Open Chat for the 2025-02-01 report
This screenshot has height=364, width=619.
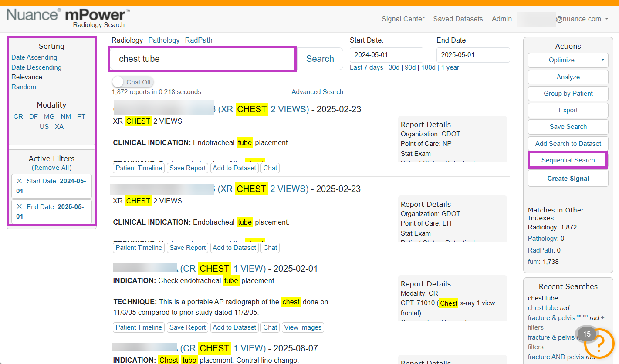270,327
